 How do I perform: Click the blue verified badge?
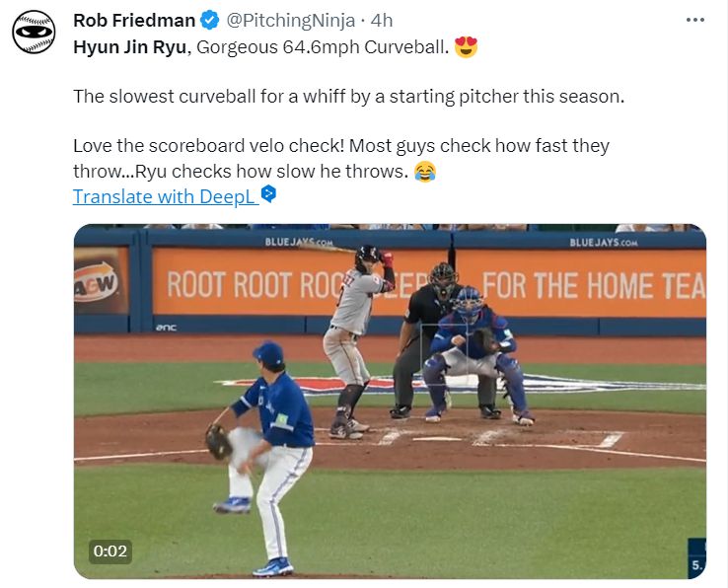[x=211, y=19]
